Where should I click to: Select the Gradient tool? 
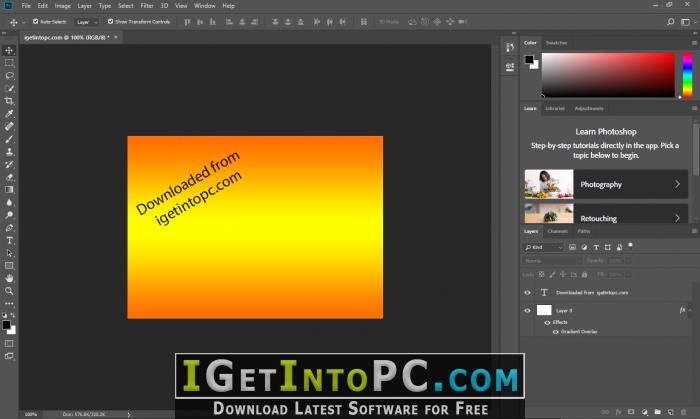point(9,190)
